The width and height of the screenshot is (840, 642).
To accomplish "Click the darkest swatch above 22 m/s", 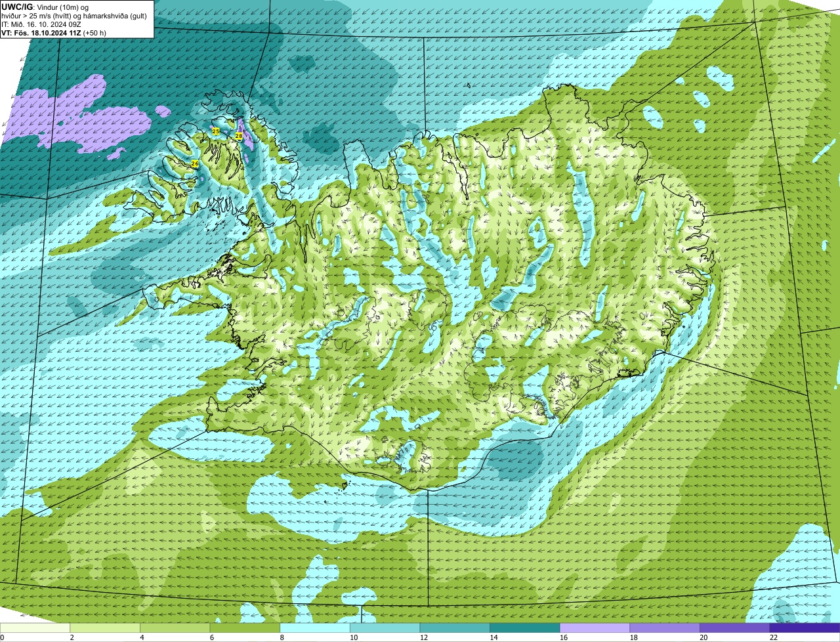I will 805,628.
